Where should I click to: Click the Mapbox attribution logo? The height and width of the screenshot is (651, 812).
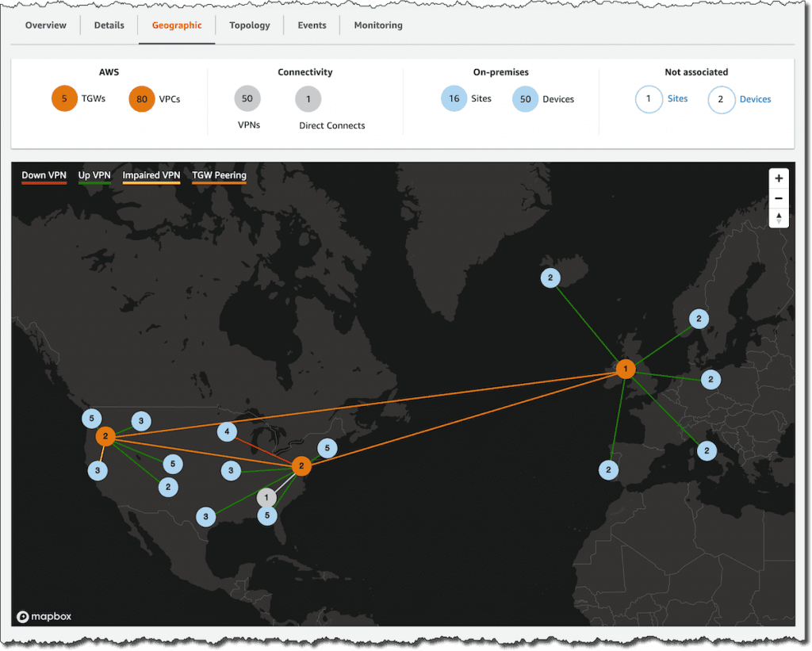(44, 616)
